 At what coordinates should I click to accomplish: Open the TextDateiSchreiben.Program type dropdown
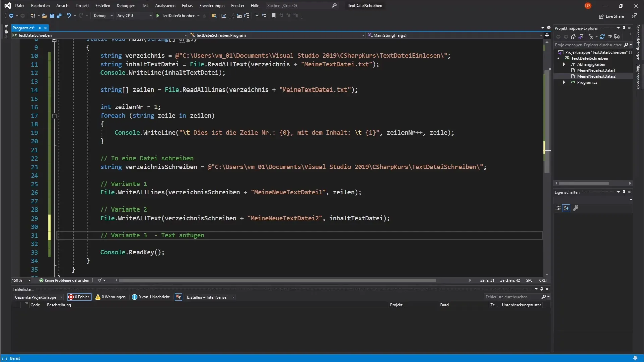click(277, 35)
